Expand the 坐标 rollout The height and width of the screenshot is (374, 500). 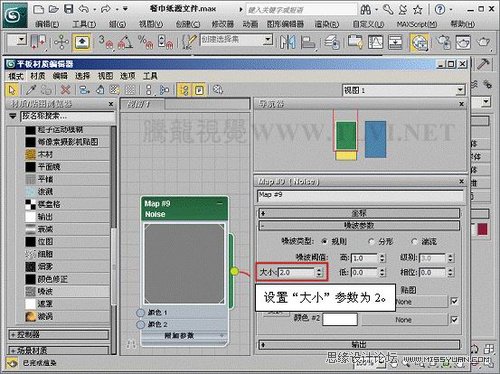[x=359, y=213]
